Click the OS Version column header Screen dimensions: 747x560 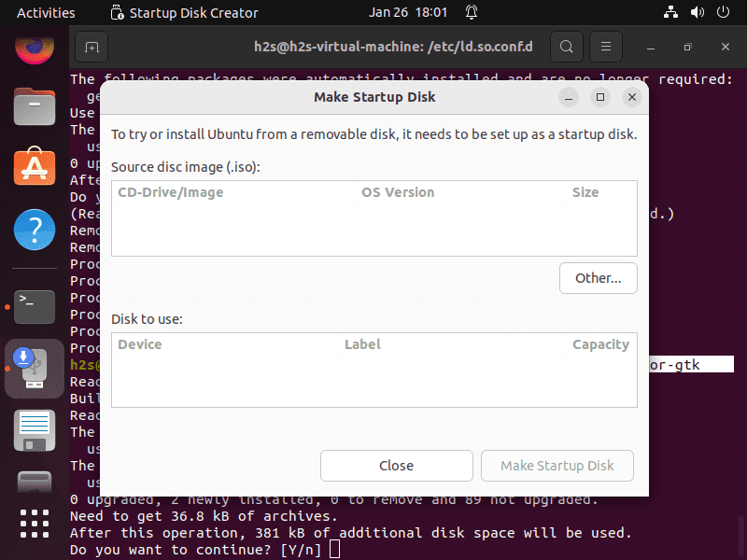460,192
